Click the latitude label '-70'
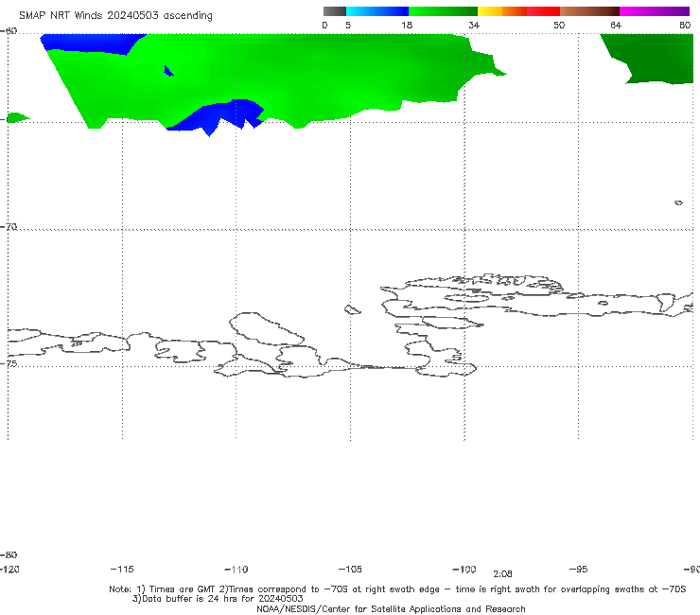Image resolution: width=700 pixels, height=615 pixels. click(x=9, y=227)
